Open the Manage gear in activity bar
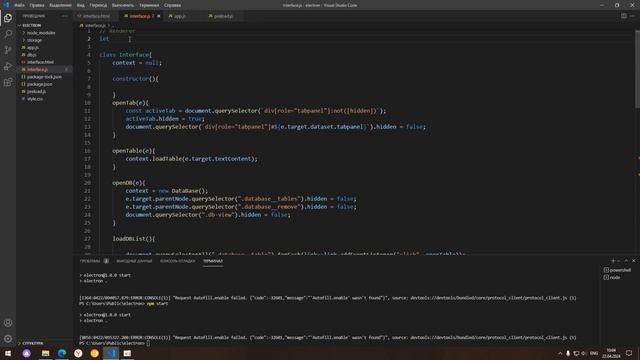Viewport: 640px width, 360px height. pyautogui.click(x=8, y=339)
